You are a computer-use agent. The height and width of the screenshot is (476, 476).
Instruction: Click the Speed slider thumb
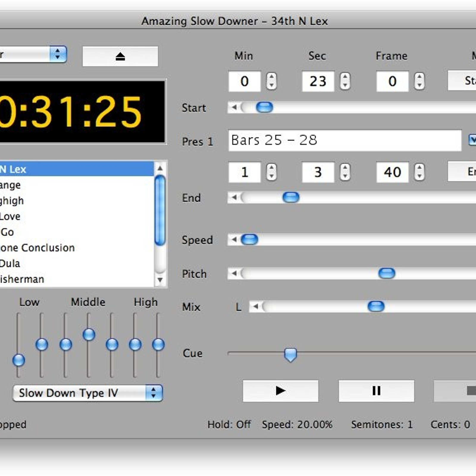pyautogui.click(x=249, y=239)
